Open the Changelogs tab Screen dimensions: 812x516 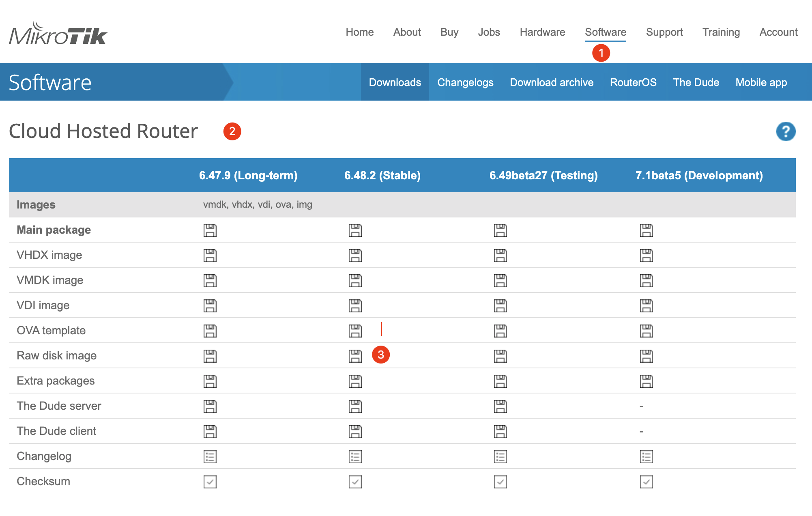point(465,82)
